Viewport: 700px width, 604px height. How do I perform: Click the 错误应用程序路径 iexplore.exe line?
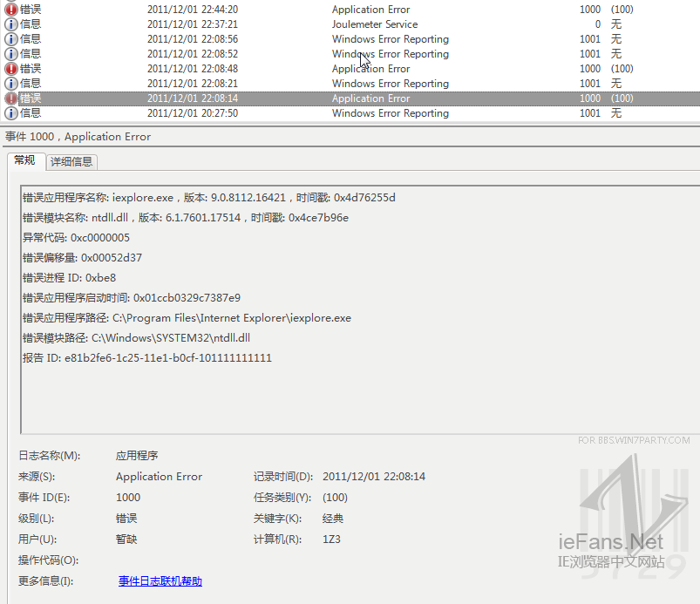pos(187,318)
